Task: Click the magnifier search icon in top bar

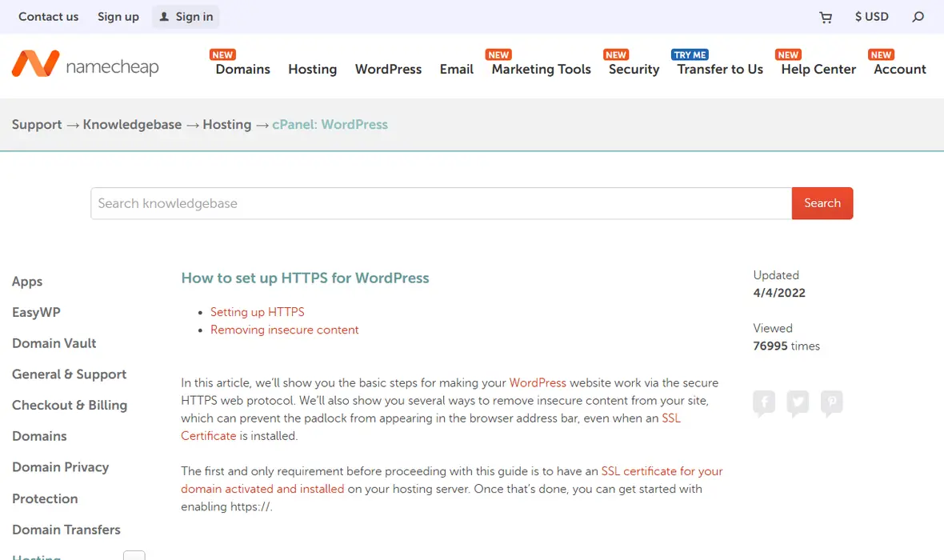Action: tap(918, 17)
